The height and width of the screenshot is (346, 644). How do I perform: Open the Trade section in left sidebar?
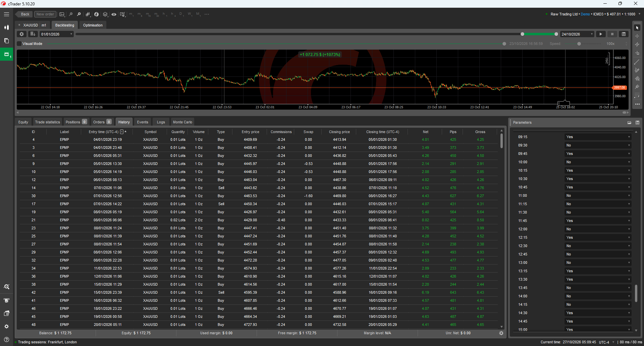[x=6, y=27]
